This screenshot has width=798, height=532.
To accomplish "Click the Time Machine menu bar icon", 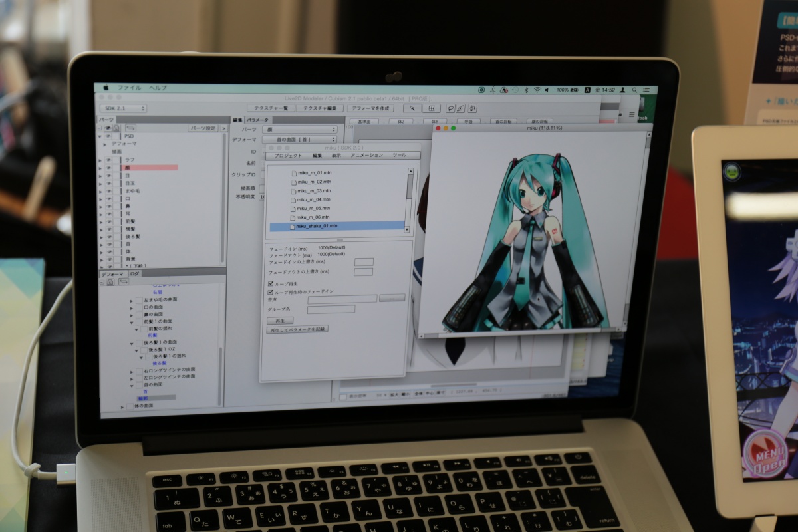I will pos(515,90).
